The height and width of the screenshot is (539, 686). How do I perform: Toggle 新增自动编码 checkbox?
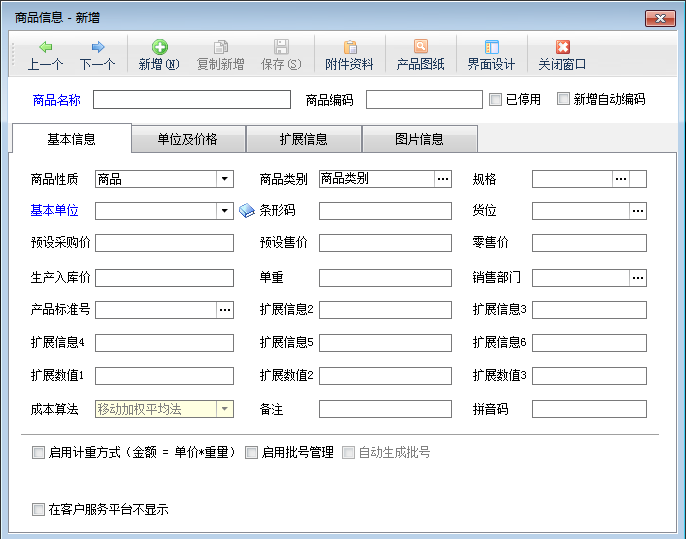click(x=564, y=99)
